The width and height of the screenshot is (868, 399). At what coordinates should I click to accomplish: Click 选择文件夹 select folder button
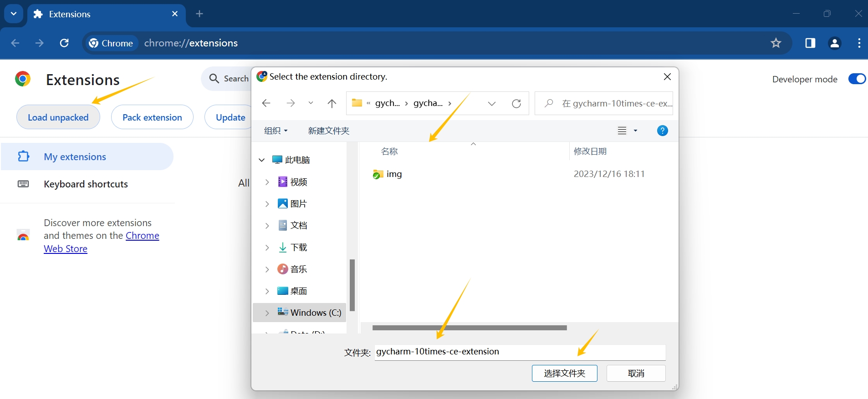pyautogui.click(x=565, y=374)
